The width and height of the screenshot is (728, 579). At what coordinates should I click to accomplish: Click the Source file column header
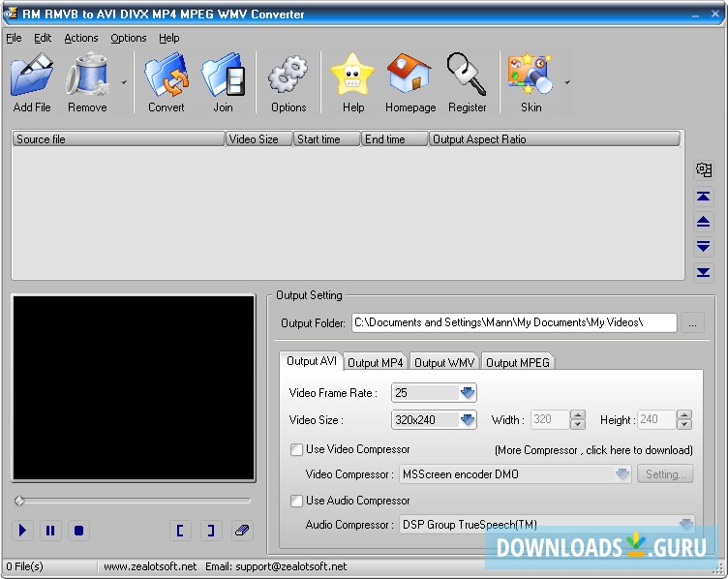click(119, 139)
